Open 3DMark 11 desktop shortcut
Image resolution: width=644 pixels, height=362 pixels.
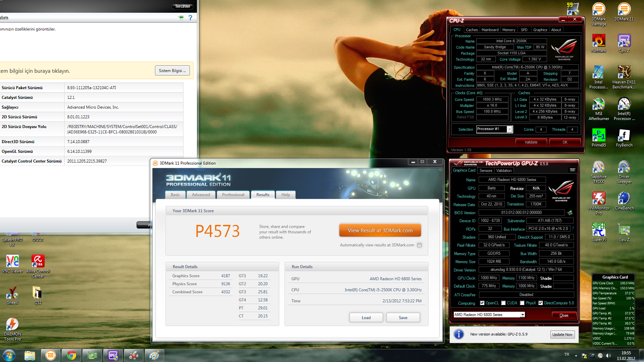624,12
